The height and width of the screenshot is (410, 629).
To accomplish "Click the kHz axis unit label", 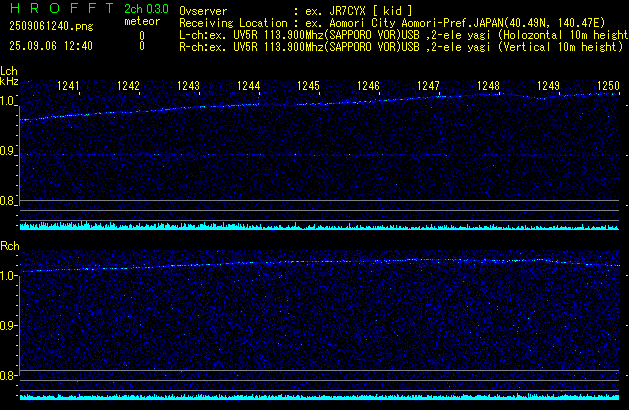I will pos(9,81).
